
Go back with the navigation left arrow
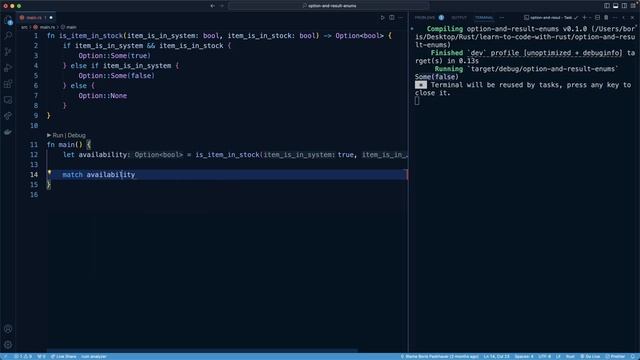click(x=213, y=6)
